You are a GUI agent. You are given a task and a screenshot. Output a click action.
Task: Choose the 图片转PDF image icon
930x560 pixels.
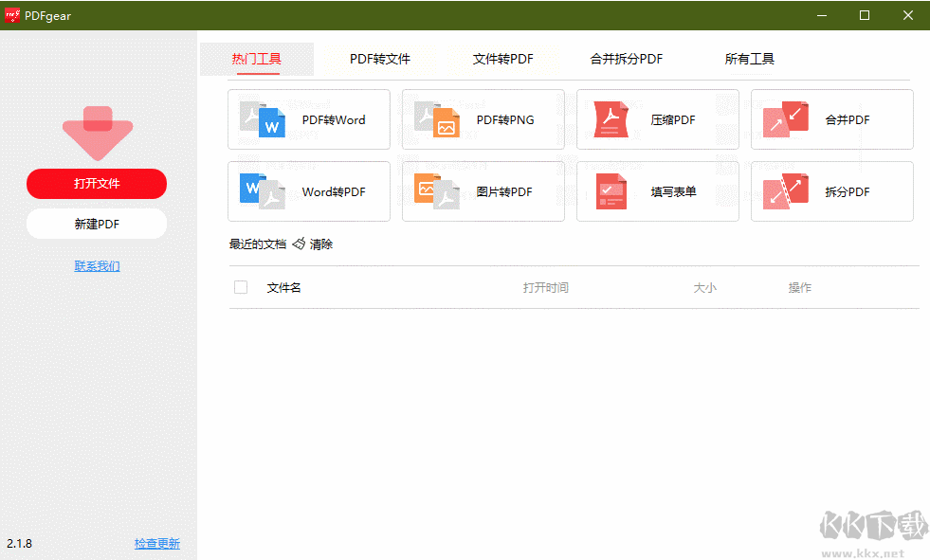click(437, 191)
